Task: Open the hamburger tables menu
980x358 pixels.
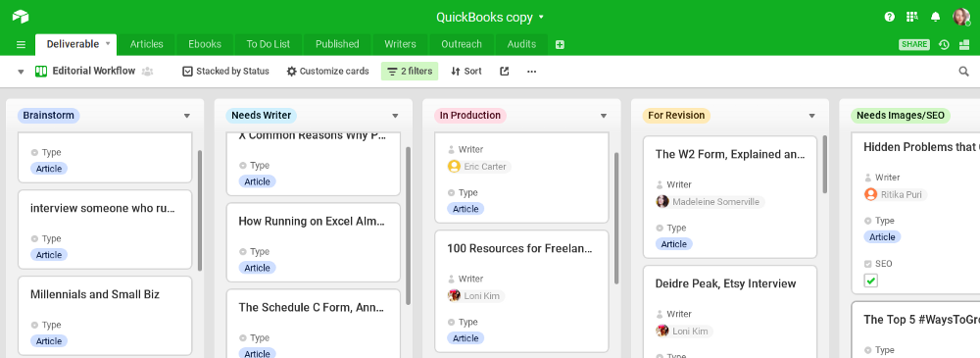Action: (21, 44)
